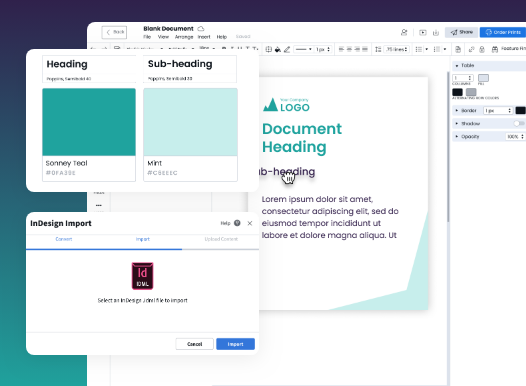The width and height of the screenshot is (526, 386).
Task: Apply bulleted list formatting
Action: tap(418, 49)
